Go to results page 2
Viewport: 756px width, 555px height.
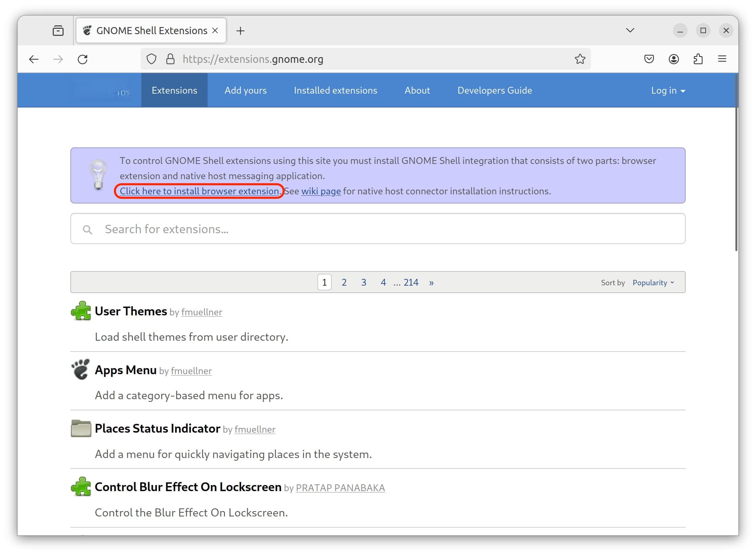pos(344,282)
